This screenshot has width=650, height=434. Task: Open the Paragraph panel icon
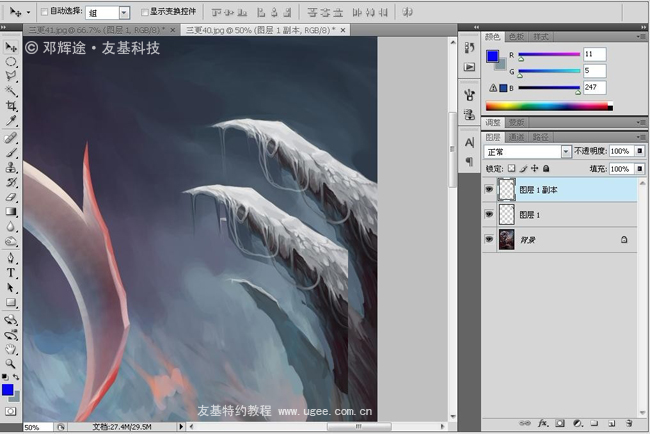pos(469,161)
